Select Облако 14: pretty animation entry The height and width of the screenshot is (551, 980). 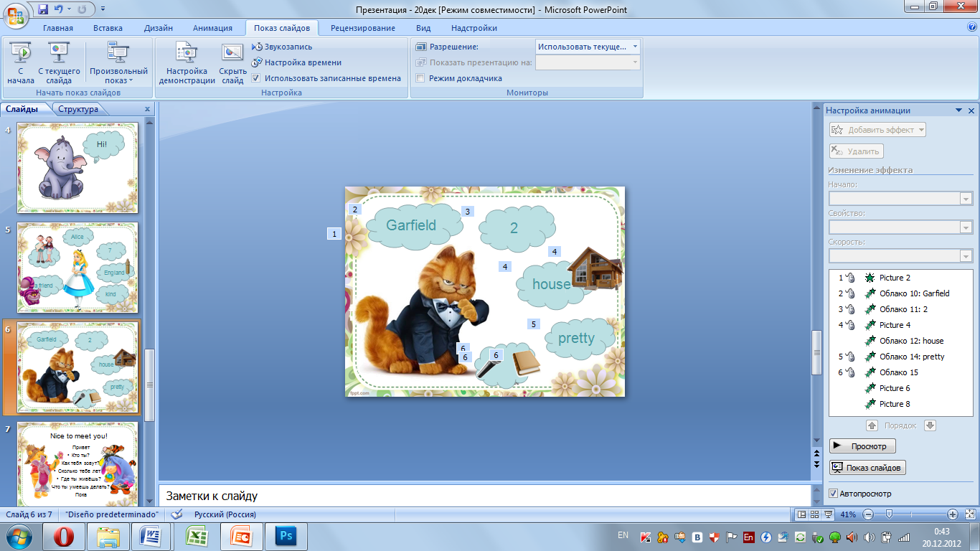(x=900, y=357)
